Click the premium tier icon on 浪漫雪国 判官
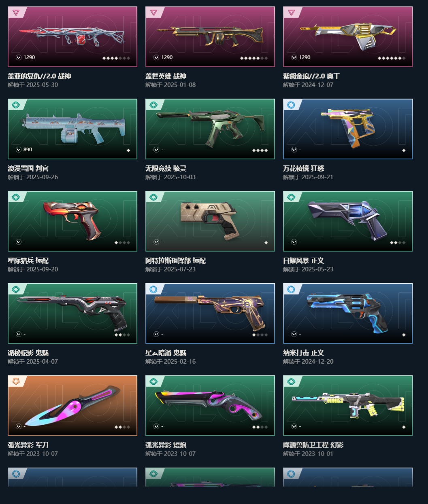 pyautogui.click(x=16, y=105)
